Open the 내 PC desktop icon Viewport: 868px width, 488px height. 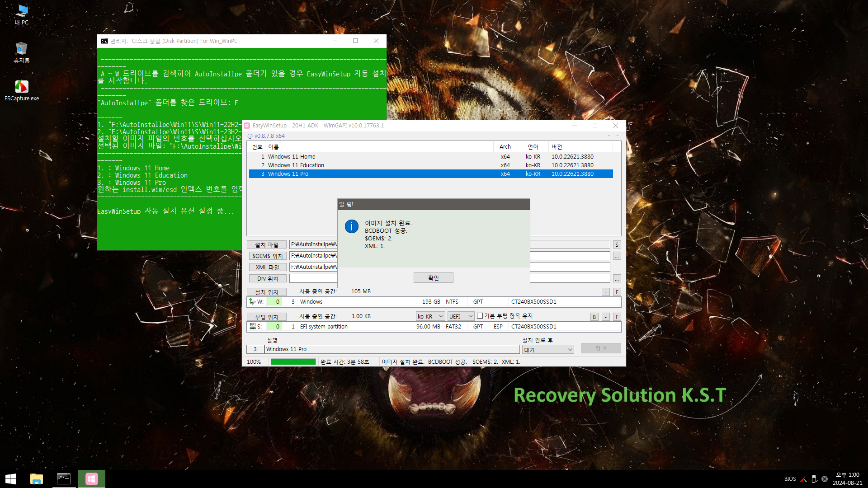coord(22,14)
